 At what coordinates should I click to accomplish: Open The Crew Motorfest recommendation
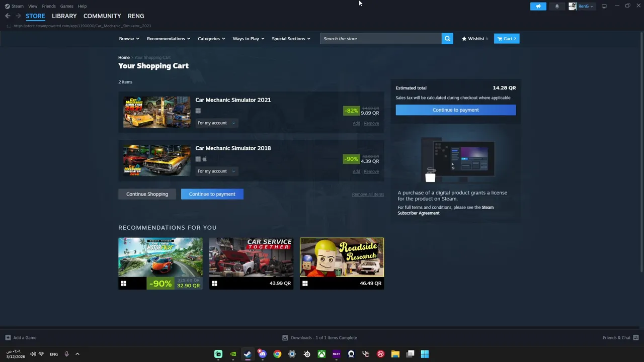pyautogui.click(x=160, y=263)
